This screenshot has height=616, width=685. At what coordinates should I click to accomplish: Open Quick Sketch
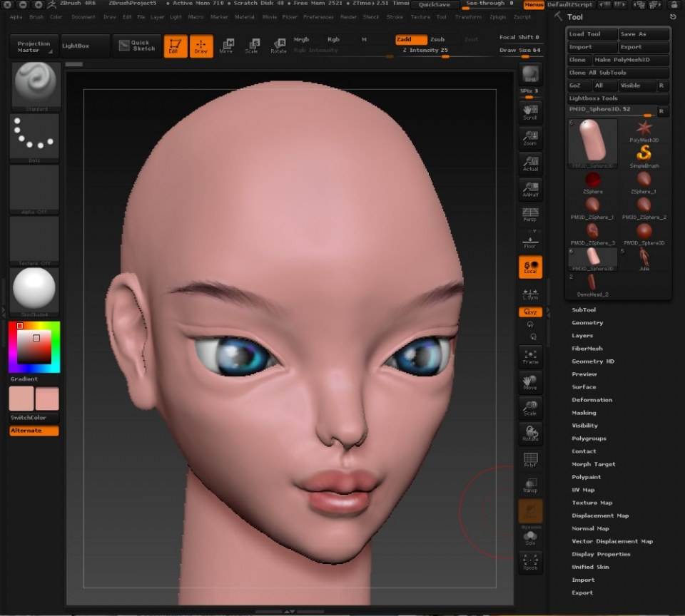(137, 46)
